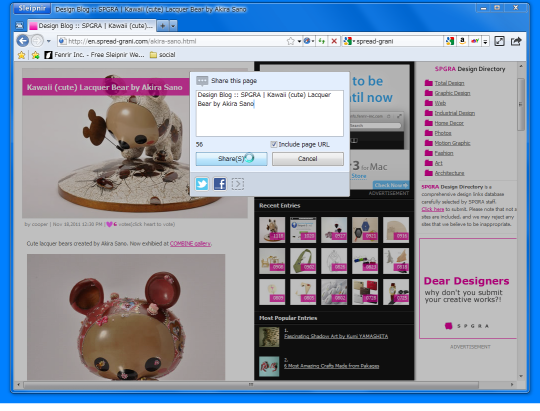540x411 pixels.
Task: Select the Facebook share icon
Action: (x=220, y=184)
